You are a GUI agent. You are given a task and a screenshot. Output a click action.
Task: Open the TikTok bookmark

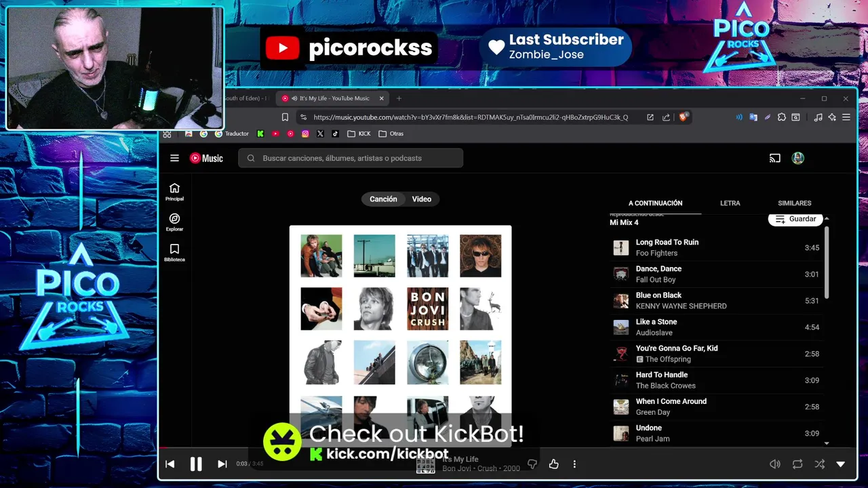click(x=335, y=134)
